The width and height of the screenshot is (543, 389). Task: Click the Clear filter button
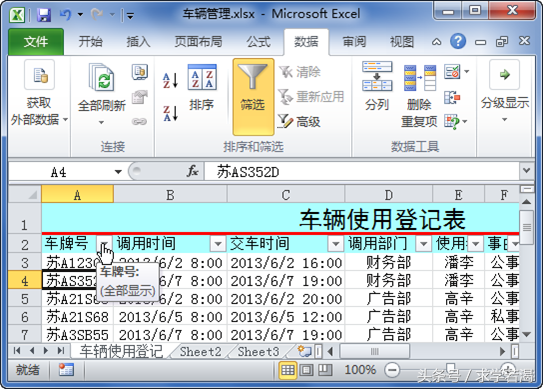point(300,72)
